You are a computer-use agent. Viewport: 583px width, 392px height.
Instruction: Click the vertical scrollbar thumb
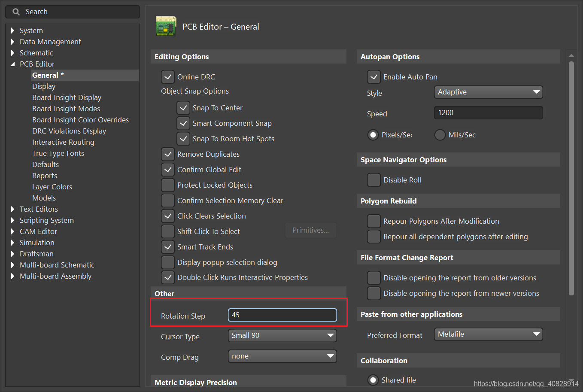click(571, 178)
